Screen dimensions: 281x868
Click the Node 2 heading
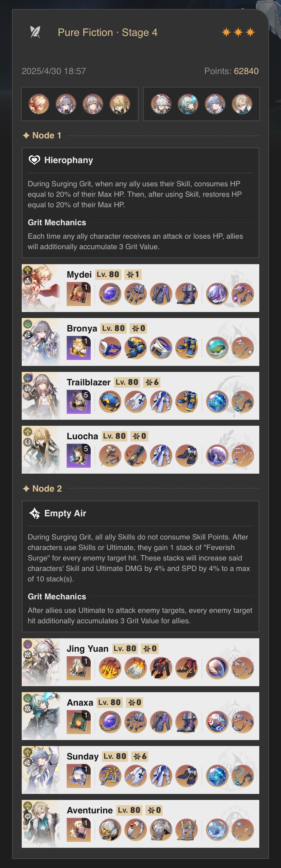pyautogui.click(x=42, y=489)
